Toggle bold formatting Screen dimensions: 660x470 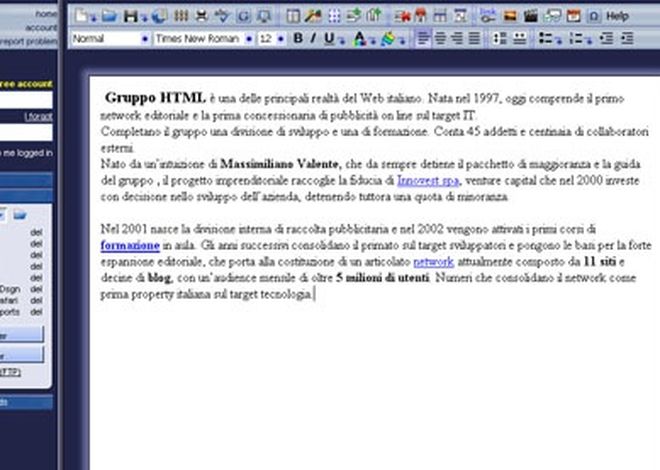(x=298, y=38)
